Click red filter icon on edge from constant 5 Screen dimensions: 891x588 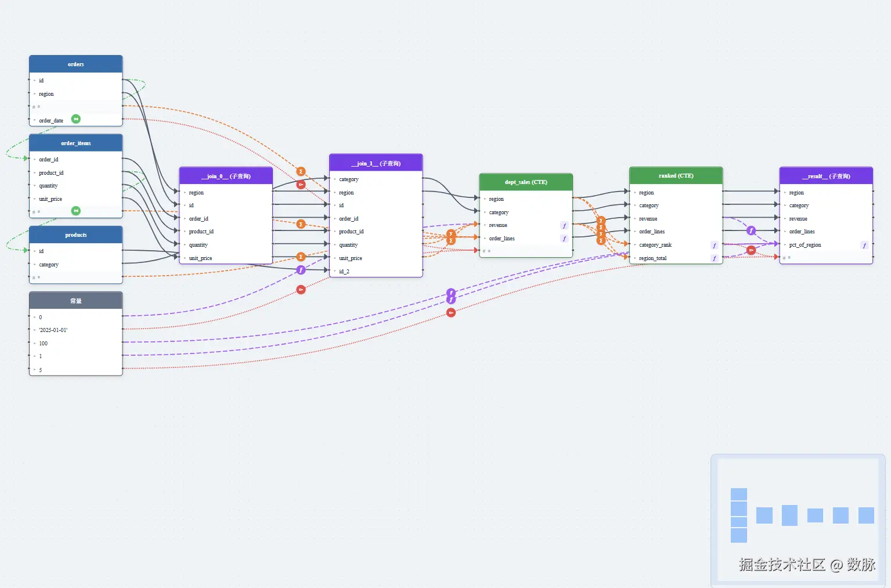[x=451, y=313]
